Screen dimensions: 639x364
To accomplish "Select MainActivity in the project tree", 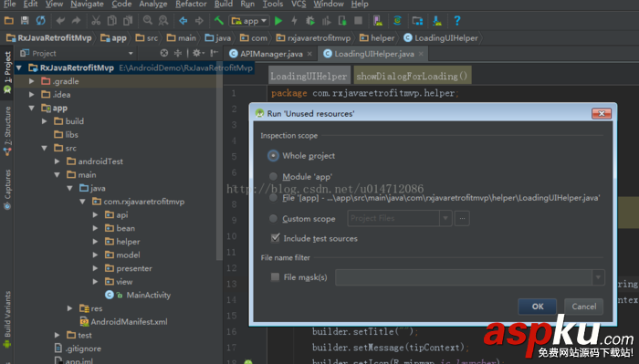I will (148, 295).
